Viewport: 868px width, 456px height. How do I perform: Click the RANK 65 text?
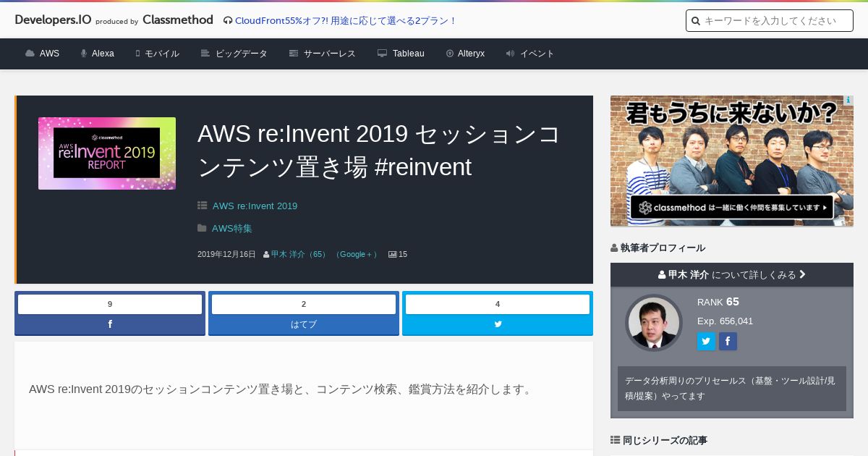[718, 302]
